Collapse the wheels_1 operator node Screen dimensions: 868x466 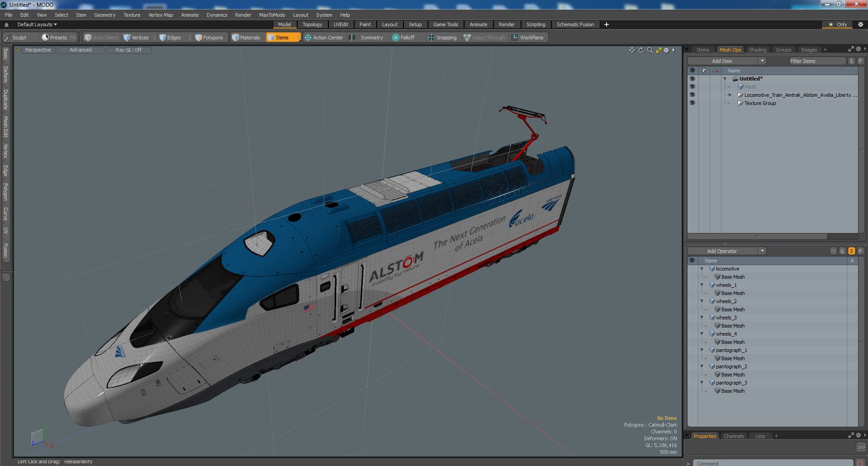pos(702,285)
